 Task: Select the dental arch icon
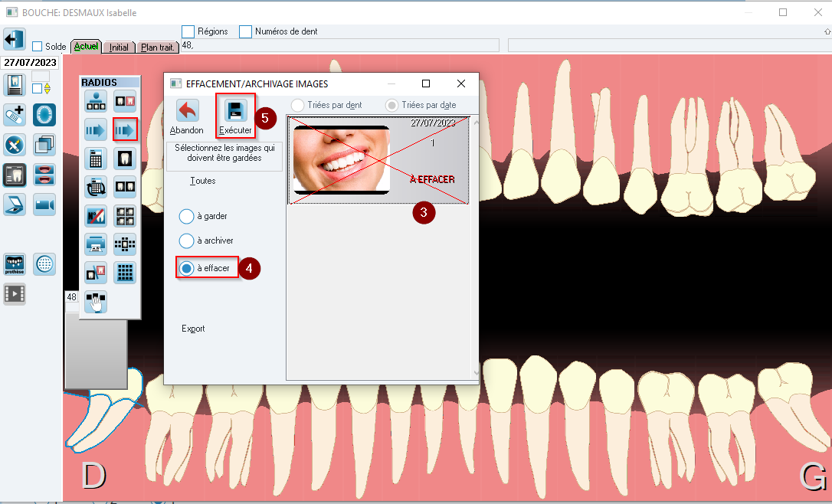pos(44,115)
